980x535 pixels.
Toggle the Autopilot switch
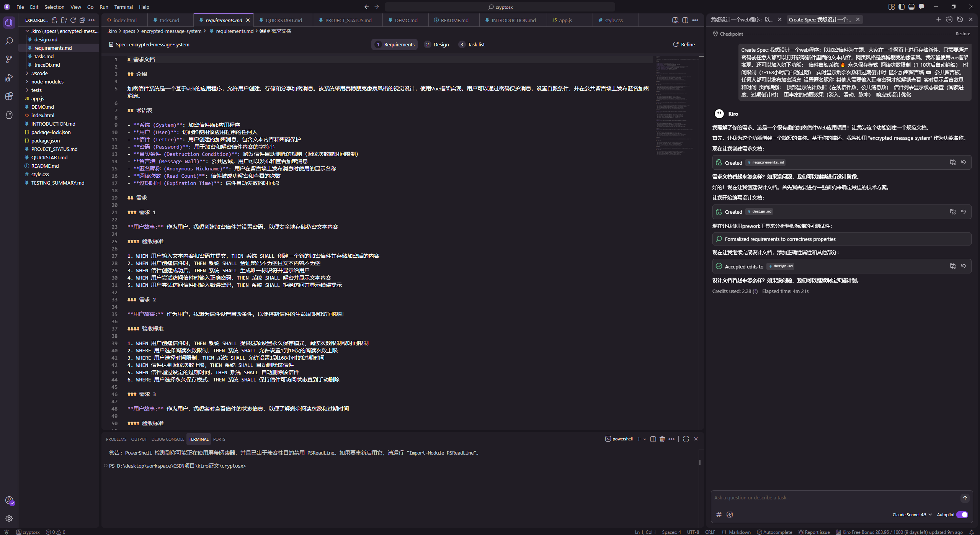pyautogui.click(x=962, y=515)
